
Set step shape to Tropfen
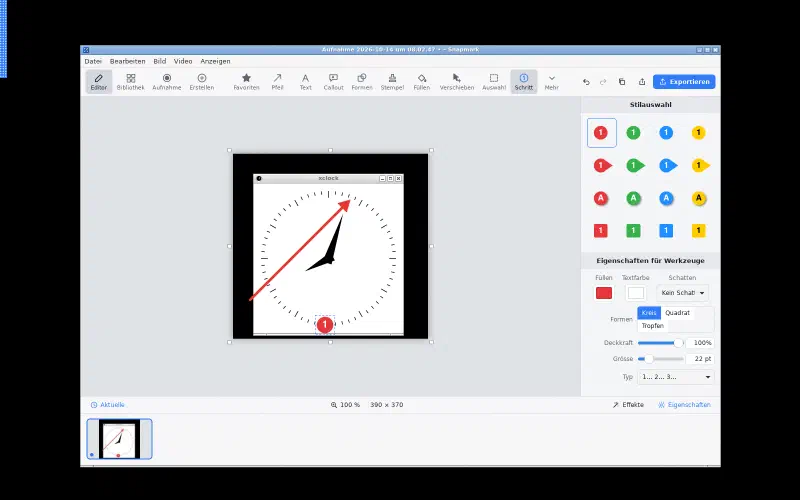[653, 326]
